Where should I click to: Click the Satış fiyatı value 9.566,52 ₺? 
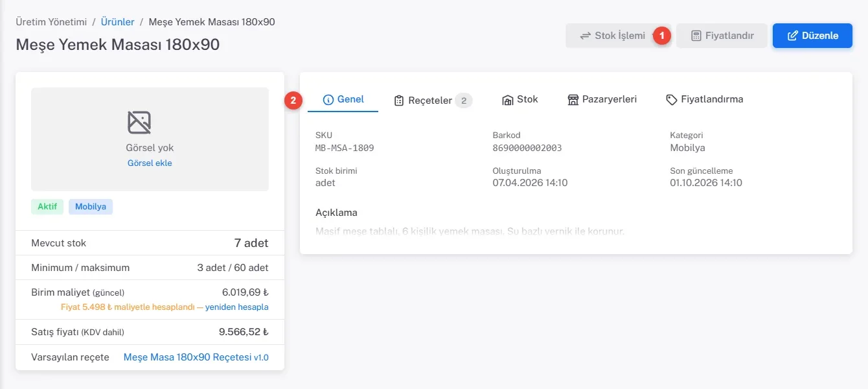tap(244, 332)
